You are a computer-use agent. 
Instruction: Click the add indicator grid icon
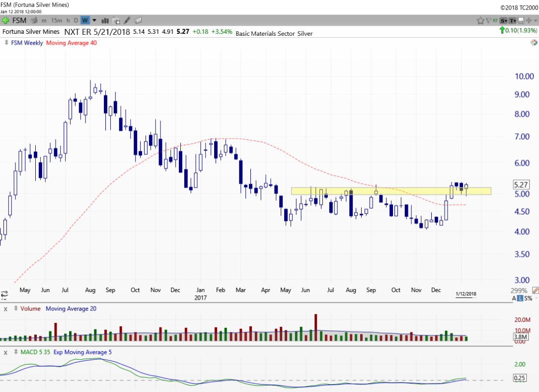(116, 20)
